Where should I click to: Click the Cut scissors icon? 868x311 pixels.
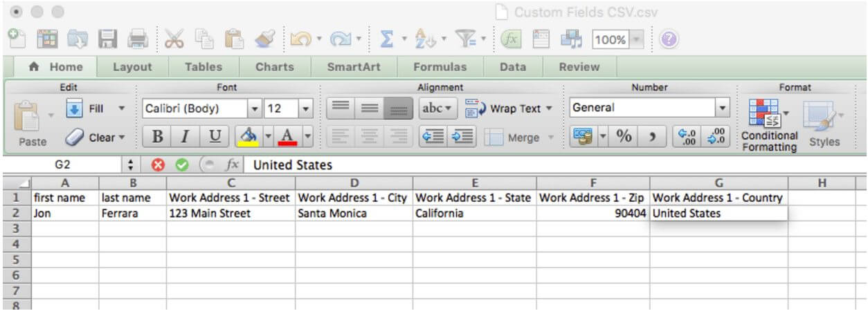(174, 40)
